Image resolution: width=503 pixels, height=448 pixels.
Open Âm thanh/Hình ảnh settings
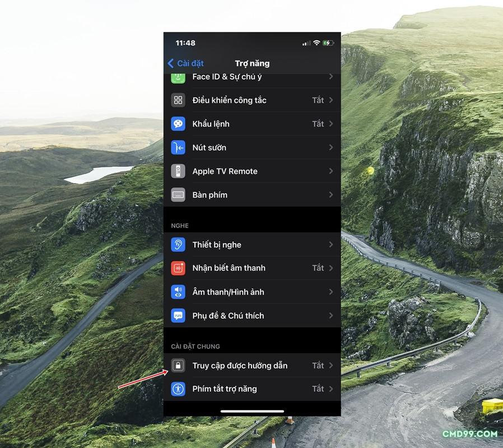(x=252, y=292)
